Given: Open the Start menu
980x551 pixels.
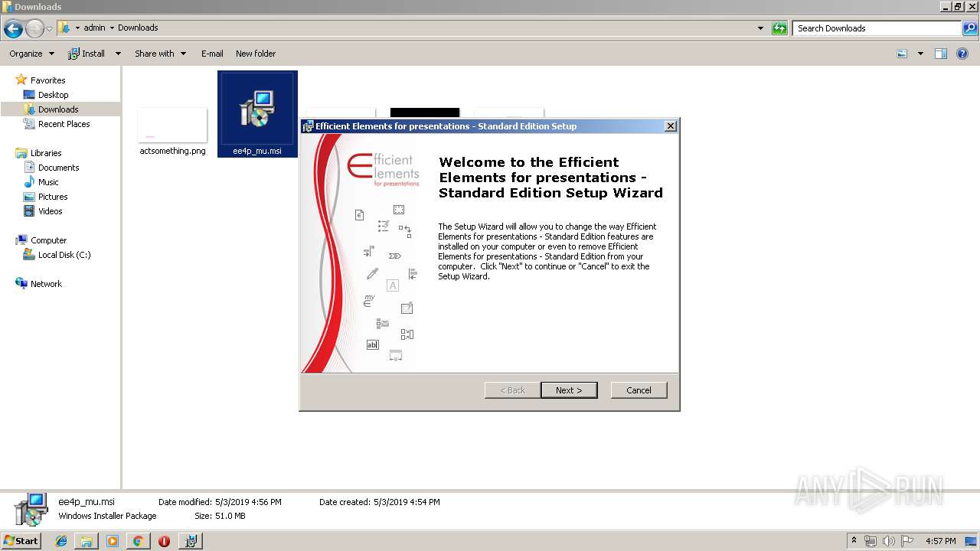Looking at the screenshot, I should [x=21, y=541].
